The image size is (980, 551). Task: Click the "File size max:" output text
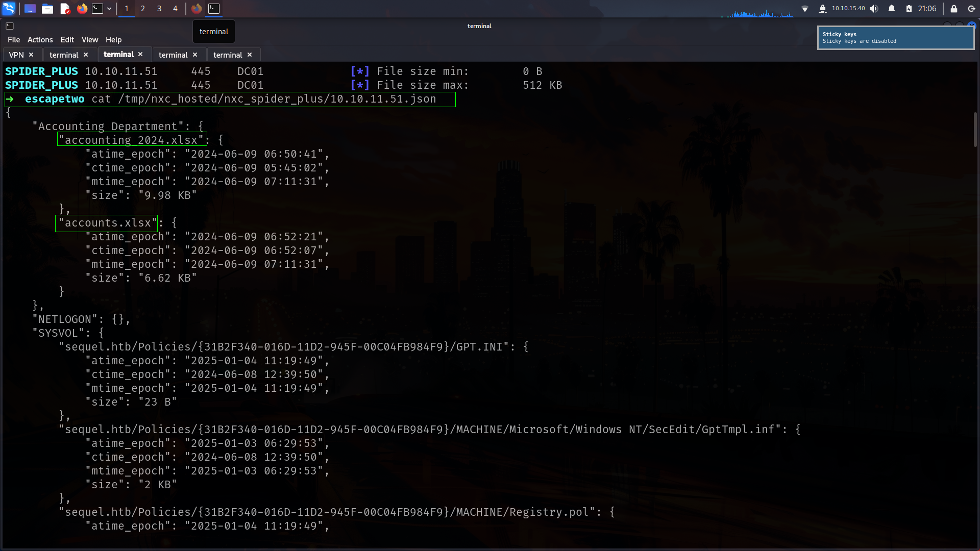(423, 85)
